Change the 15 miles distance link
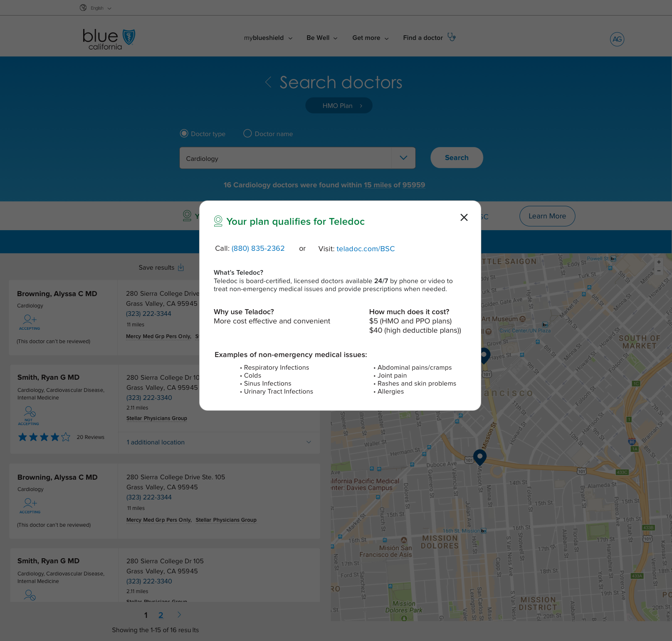672x641 pixels. [378, 185]
